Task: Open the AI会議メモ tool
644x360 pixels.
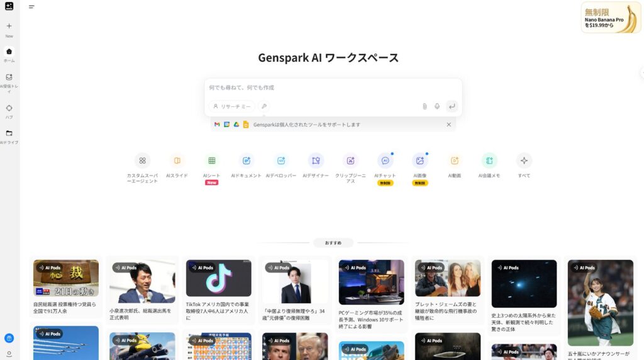Action: pyautogui.click(x=489, y=161)
